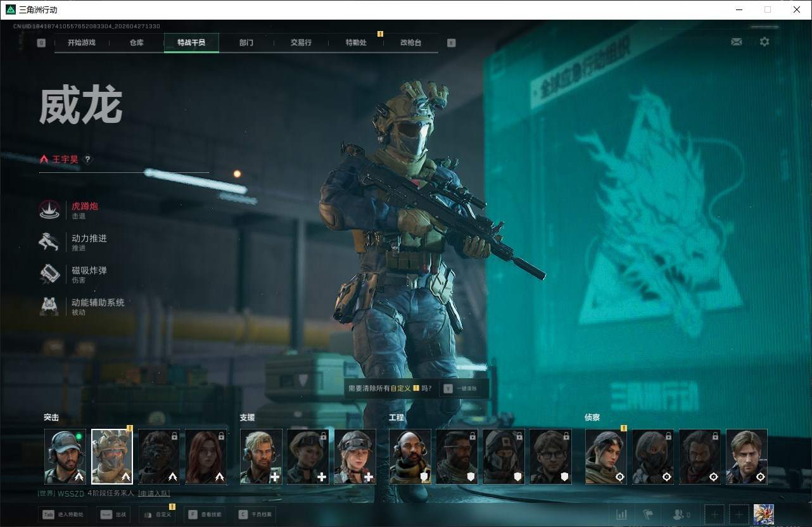The height and width of the screenshot is (527, 812).
Task: Open the 交易行 tab
Action: 301,43
